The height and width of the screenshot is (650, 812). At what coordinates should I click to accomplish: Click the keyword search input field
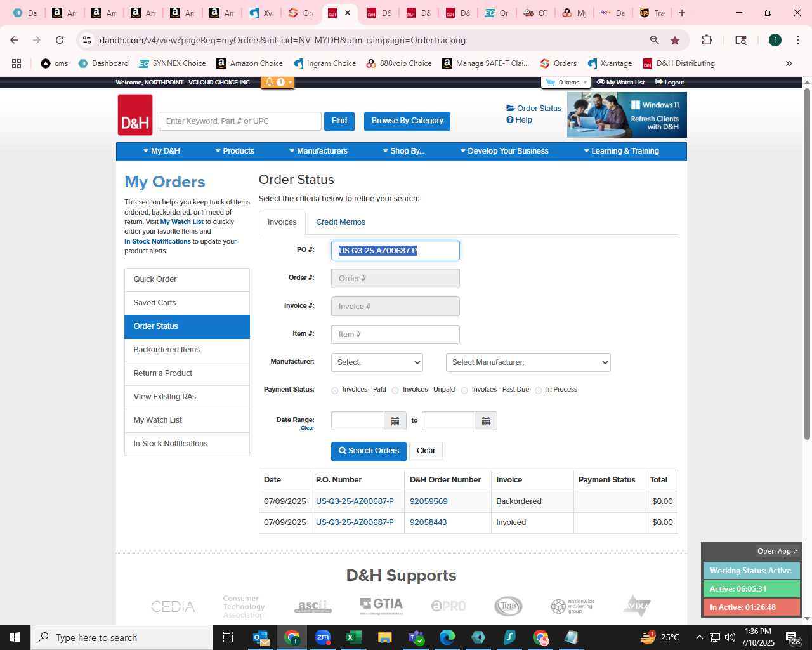click(x=240, y=121)
